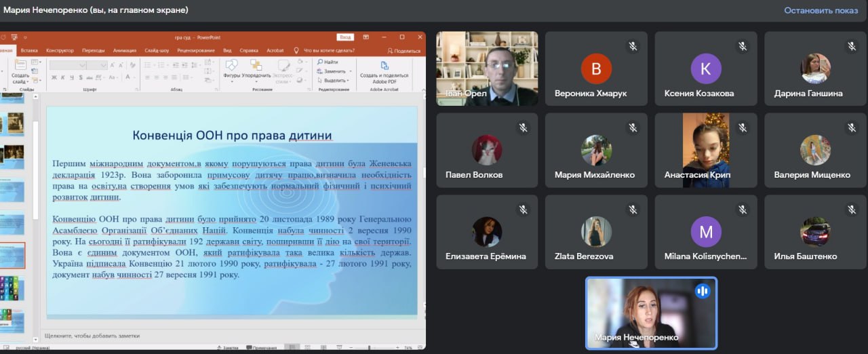Open the font name combo box
Screen dimensions: 868x354
tap(77, 65)
